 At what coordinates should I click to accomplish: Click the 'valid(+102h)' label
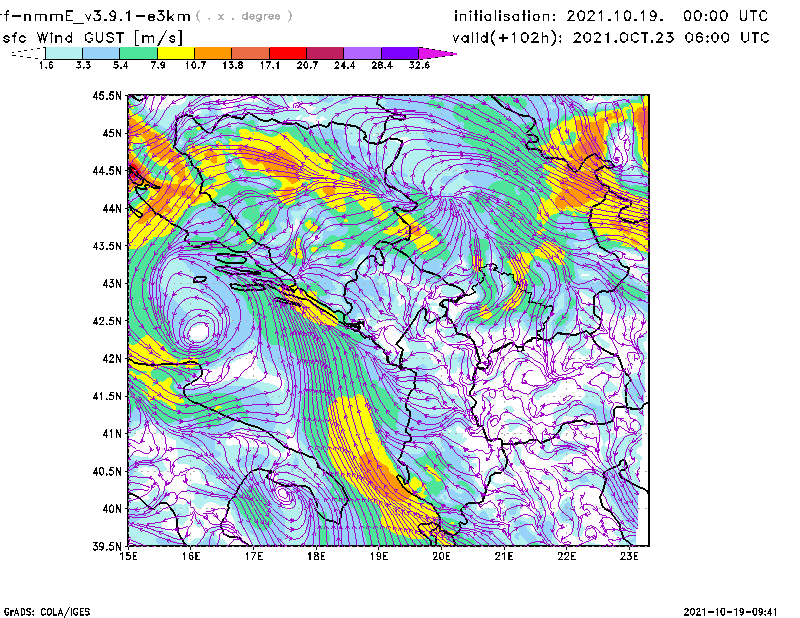coord(506,38)
